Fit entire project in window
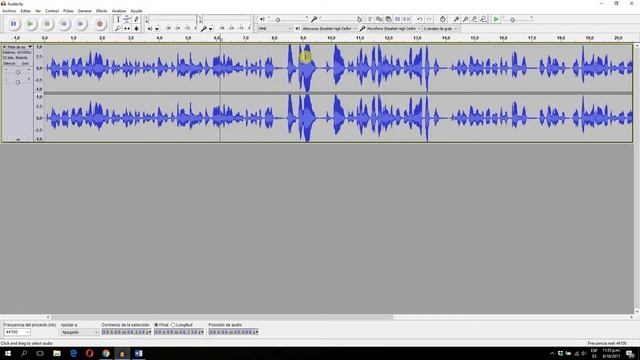 pyautogui.click(x=483, y=19)
